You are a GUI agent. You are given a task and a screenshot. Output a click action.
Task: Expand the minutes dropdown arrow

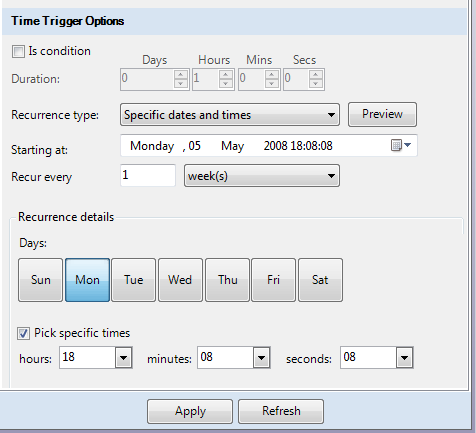261,358
